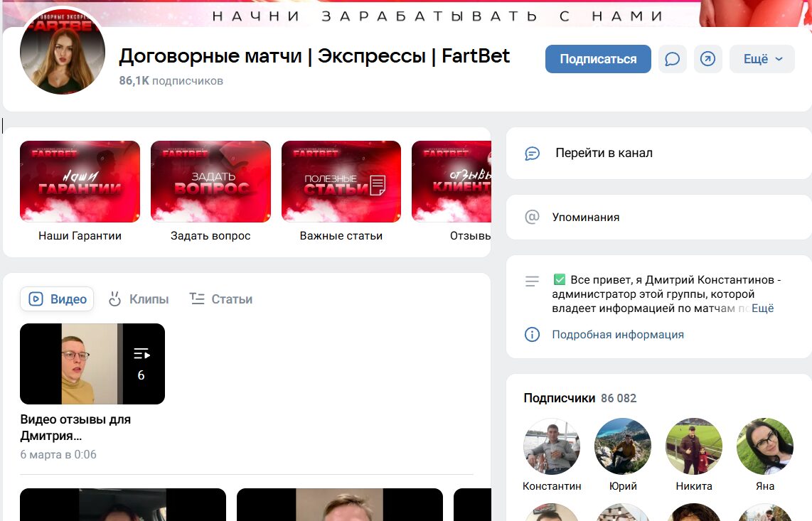This screenshot has width=812, height=521.
Task: Click the 6 марта в 0:06 date
Action: click(58, 454)
